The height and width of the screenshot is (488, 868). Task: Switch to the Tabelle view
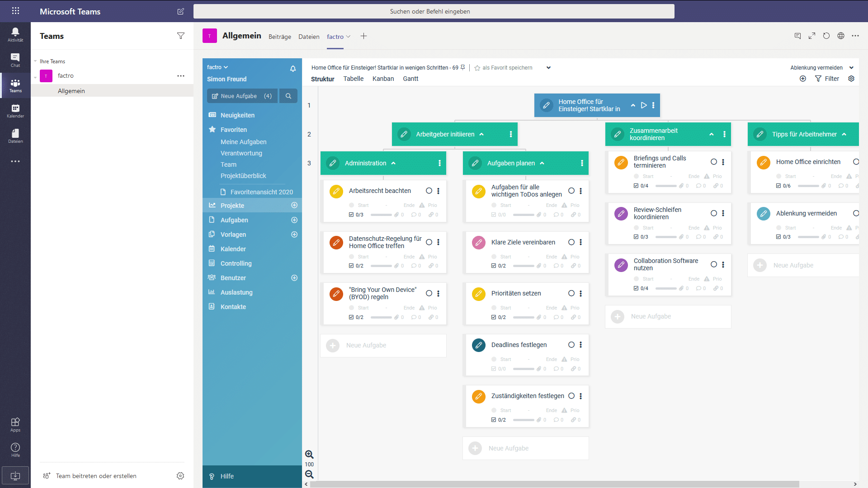coord(353,79)
